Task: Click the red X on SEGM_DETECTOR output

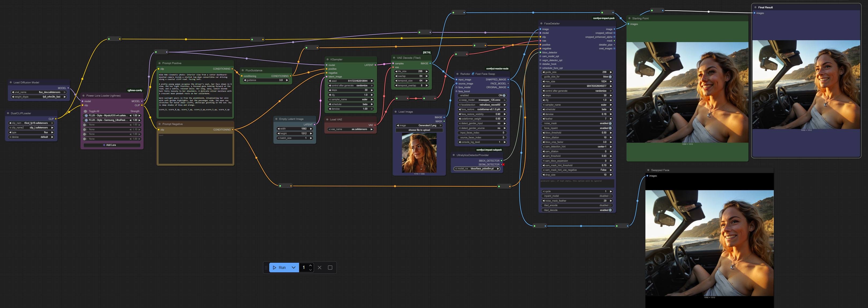Action: (x=503, y=164)
